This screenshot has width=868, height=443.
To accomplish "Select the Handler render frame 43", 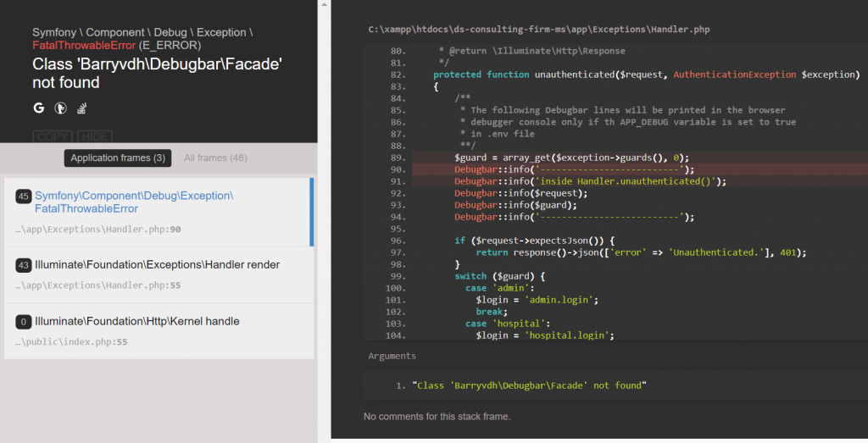I will click(157, 274).
